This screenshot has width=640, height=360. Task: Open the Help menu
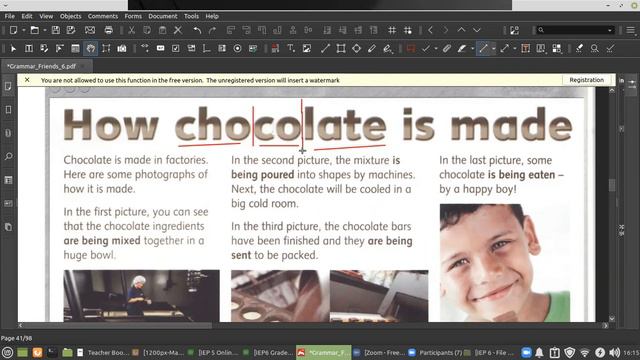click(x=212, y=16)
